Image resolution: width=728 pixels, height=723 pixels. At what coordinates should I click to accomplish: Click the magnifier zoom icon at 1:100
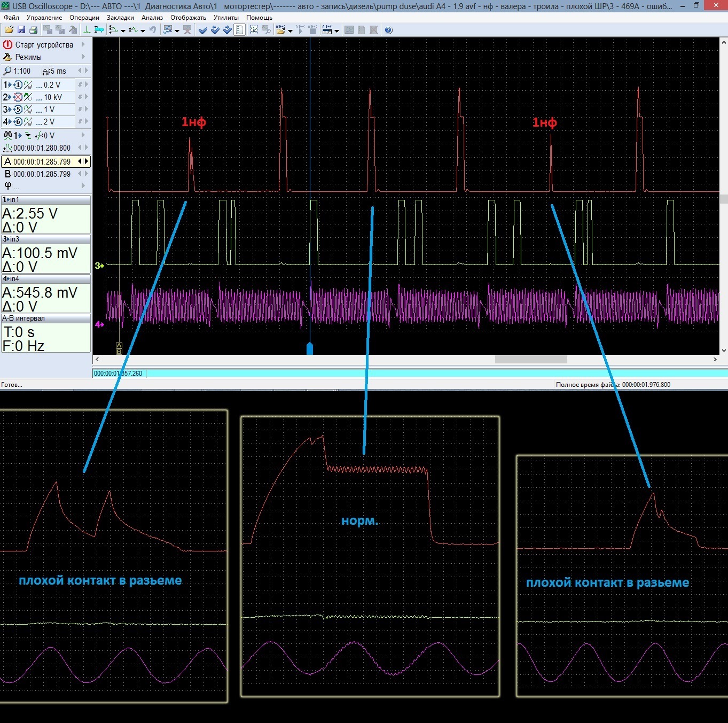point(7,71)
